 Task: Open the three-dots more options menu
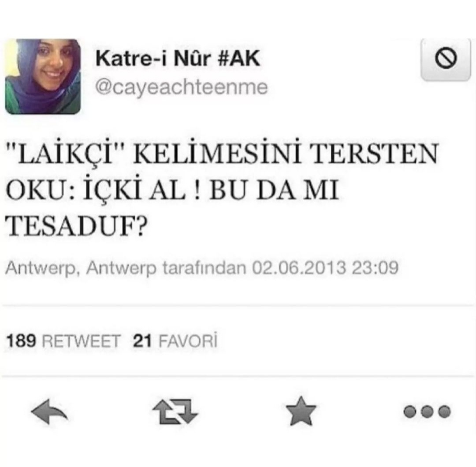[x=427, y=412]
